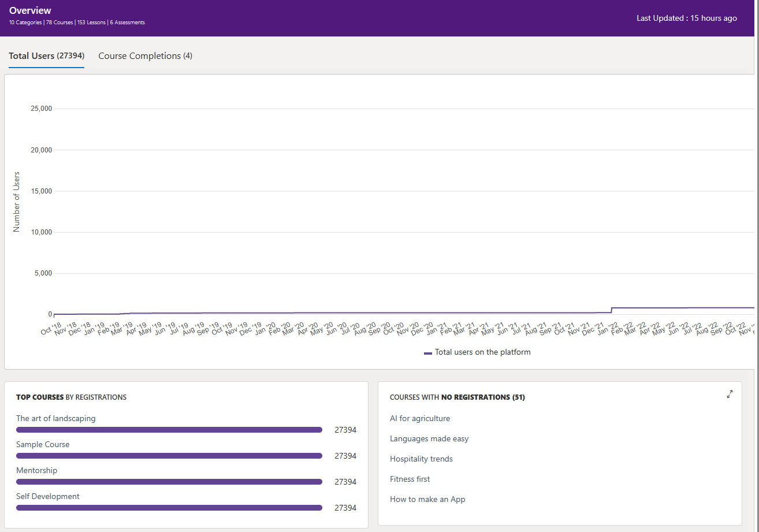Toggle the 'Total users on the platform' legend entry

click(x=477, y=352)
